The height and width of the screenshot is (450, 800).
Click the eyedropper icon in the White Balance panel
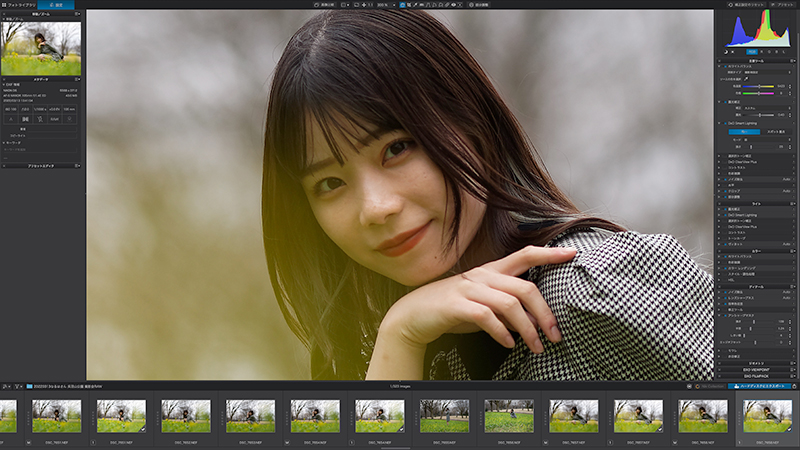(746, 79)
